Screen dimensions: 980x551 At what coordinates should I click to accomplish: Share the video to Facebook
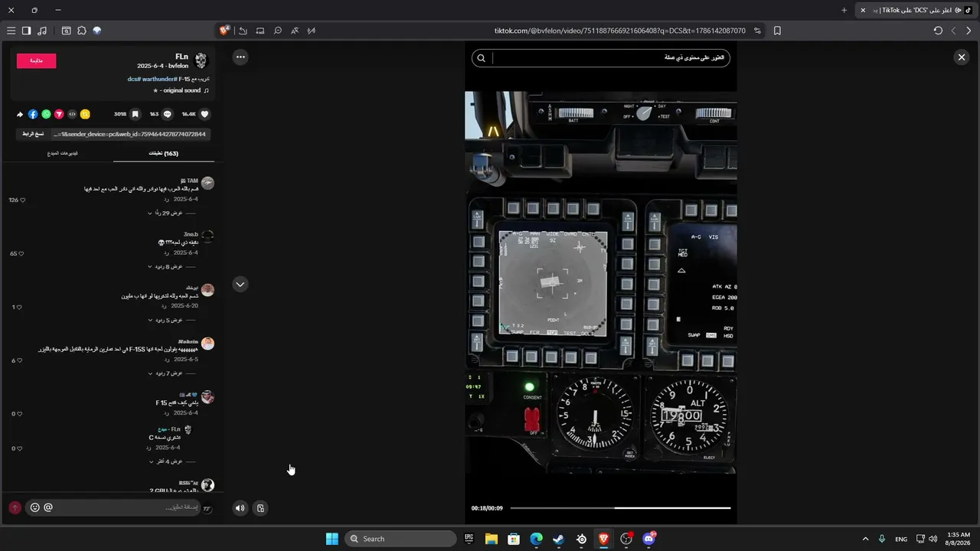click(33, 114)
